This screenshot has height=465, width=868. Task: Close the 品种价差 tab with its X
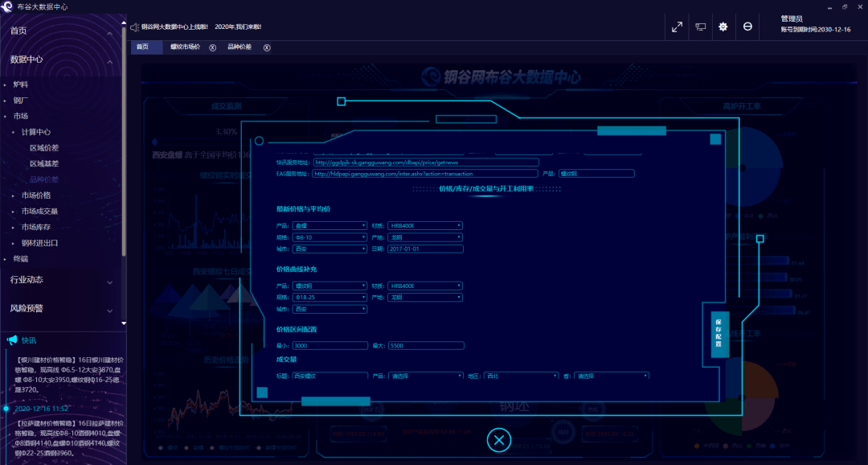(267, 47)
